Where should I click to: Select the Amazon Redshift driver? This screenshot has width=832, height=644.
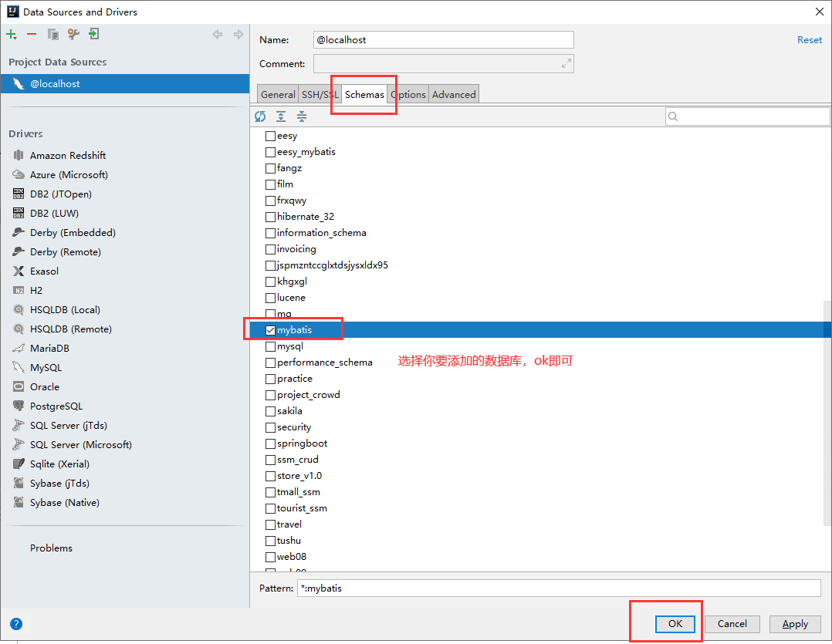click(68, 155)
